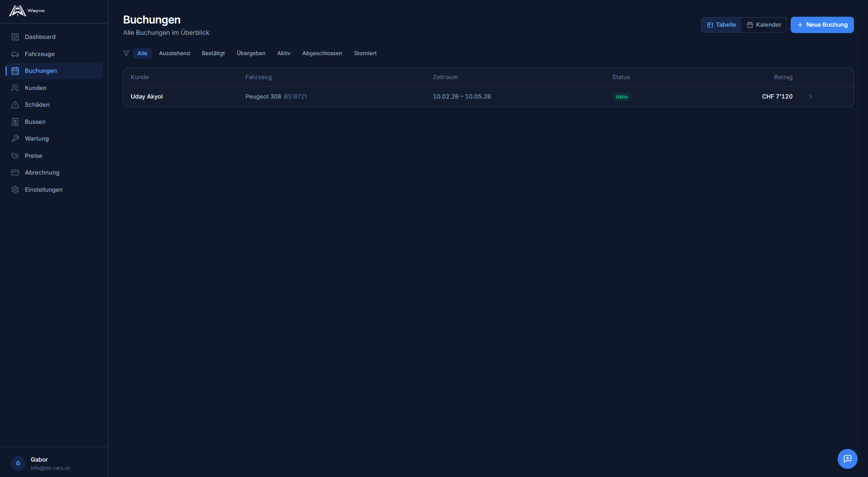Show only Storniert bookings
The width and height of the screenshot is (868, 477).
[365, 53]
